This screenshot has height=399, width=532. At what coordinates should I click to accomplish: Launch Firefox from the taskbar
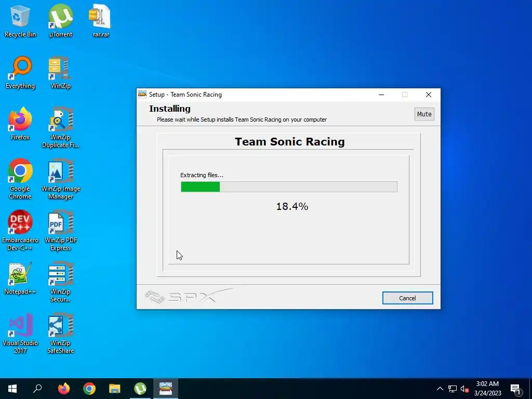[64, 389]
